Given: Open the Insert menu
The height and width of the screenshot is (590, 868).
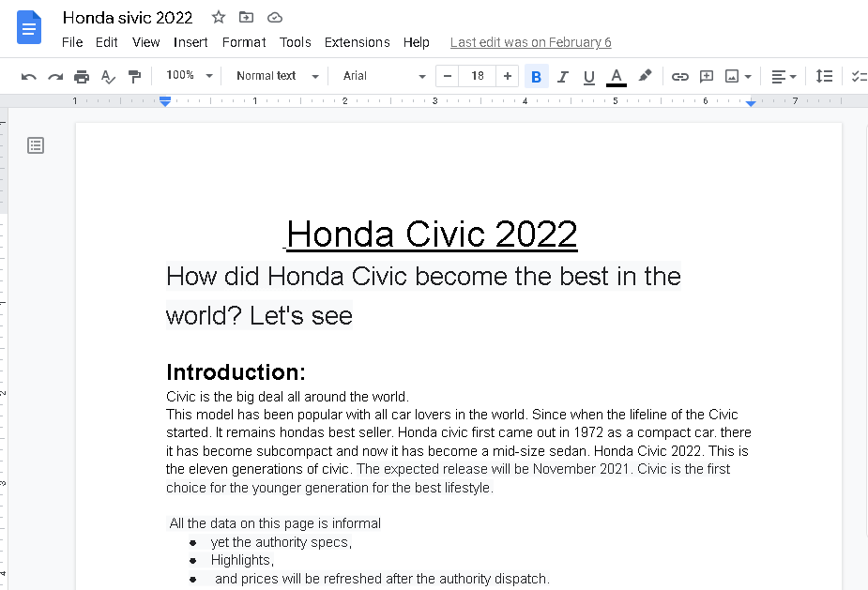Looking at the screenshot, I should tap(190, 42).
